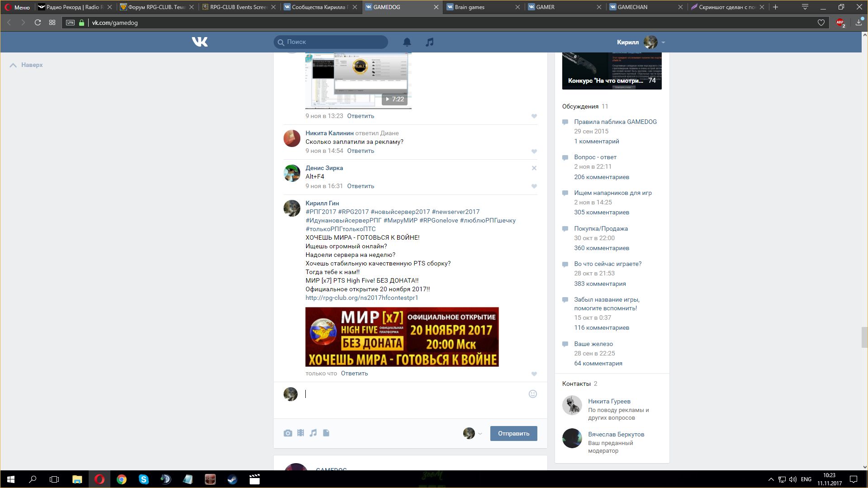
Task: Click the VK search field
Action: click(x=331, y=42)
